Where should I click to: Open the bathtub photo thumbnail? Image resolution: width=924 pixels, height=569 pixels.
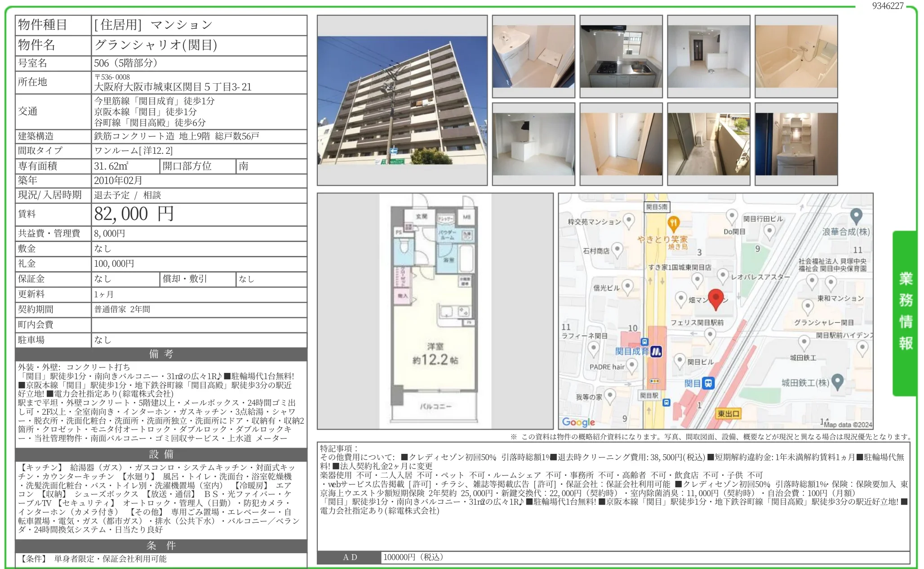pyautogui.click(x=796, y=56)
